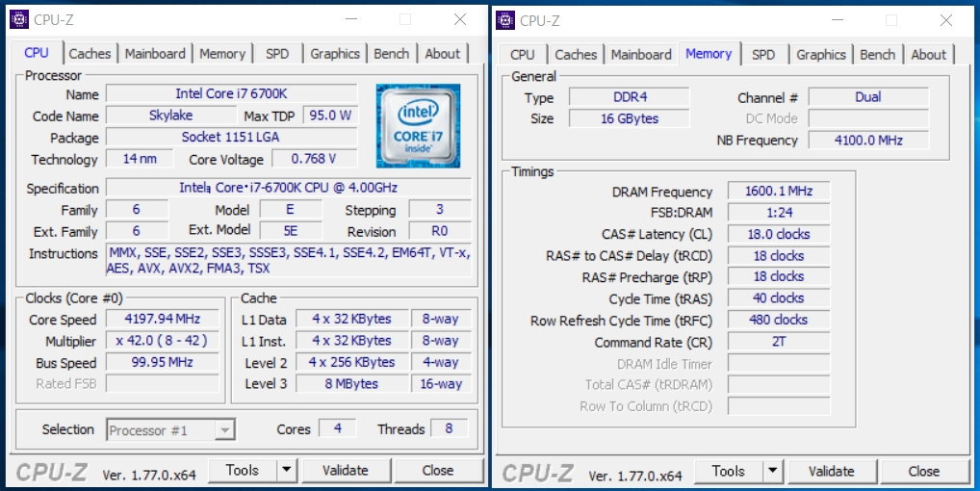Open Bench tab in left CPU-Z window
The width and height of the screenshot is (980, 491).
pos(391,54)
